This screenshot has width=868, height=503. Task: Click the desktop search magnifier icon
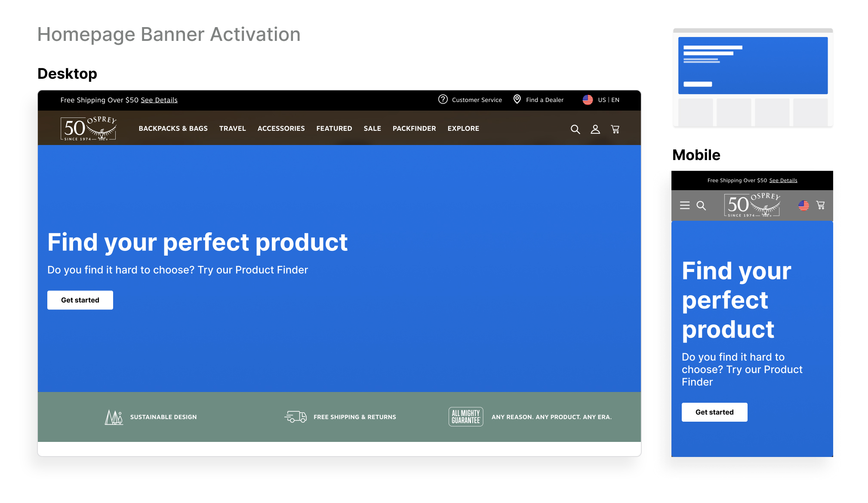tap(575, 129)
